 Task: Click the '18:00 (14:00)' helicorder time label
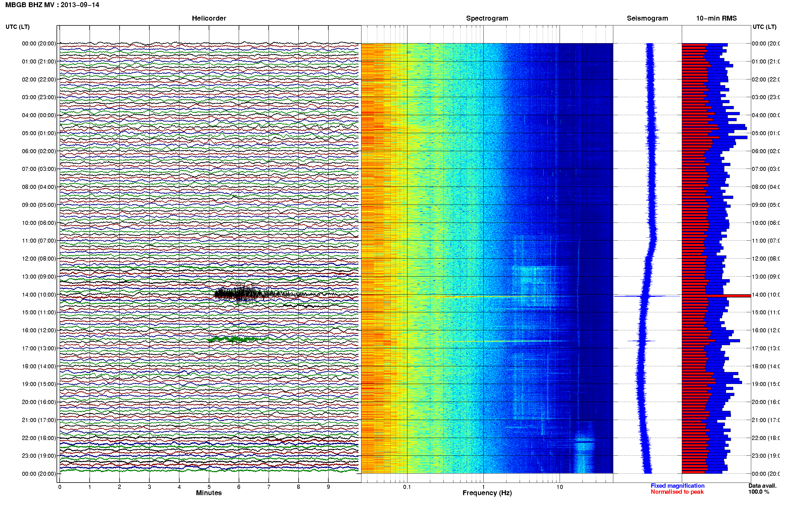39,366
